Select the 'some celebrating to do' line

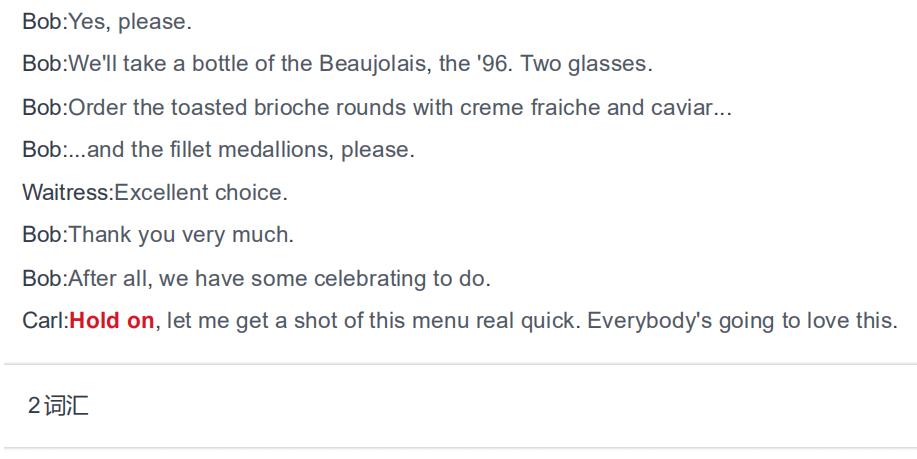pyautogui.click(x=256, y=278)
